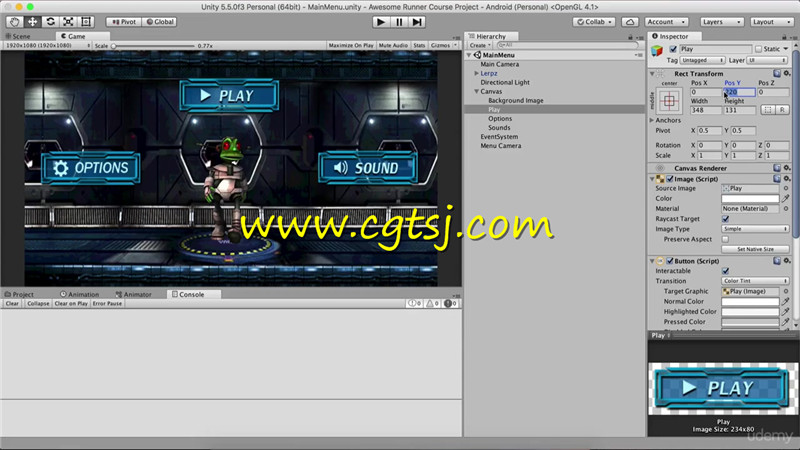The image size is (800, 450).
Task: Select the Move tool
Action: [x=32, y=22]
